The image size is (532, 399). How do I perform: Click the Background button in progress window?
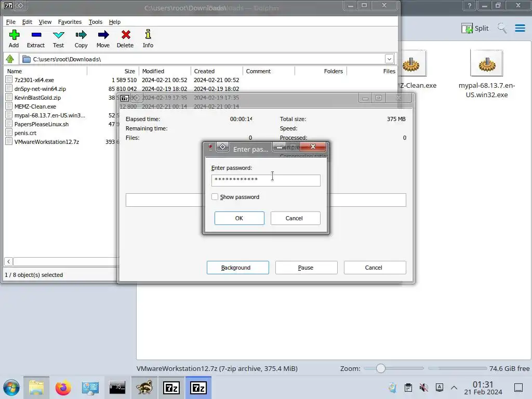click(237, 268)
